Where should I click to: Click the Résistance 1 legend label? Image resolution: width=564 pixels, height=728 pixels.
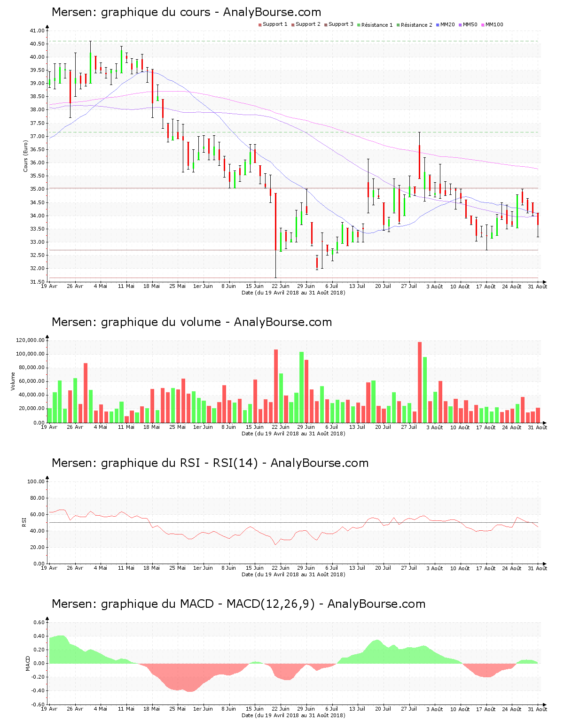[377, 25]
